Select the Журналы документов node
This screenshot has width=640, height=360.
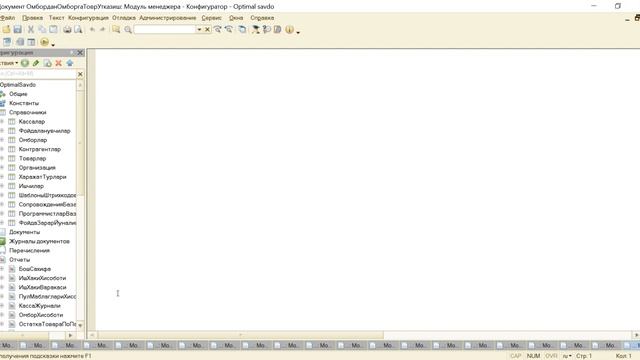click(39, 241)
